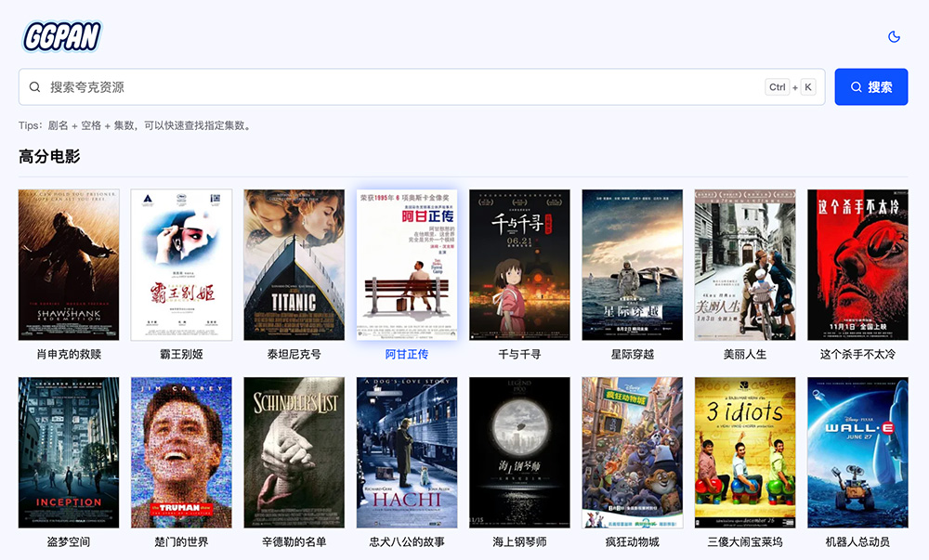The height and width of the screenshot is (560, 929).
Task: Click the 美丽人生 title text
Action: [745, 354]
